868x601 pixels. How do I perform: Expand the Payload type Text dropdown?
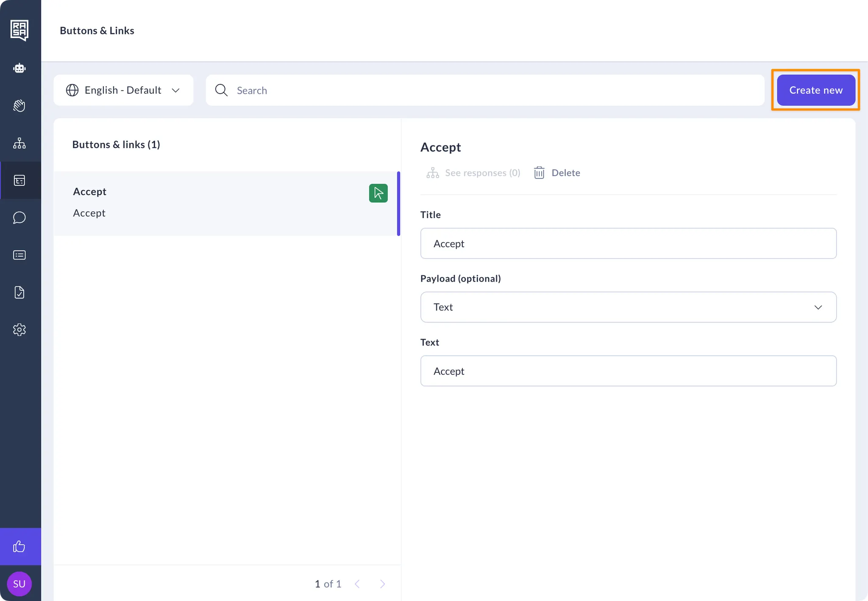coord(628,307)
